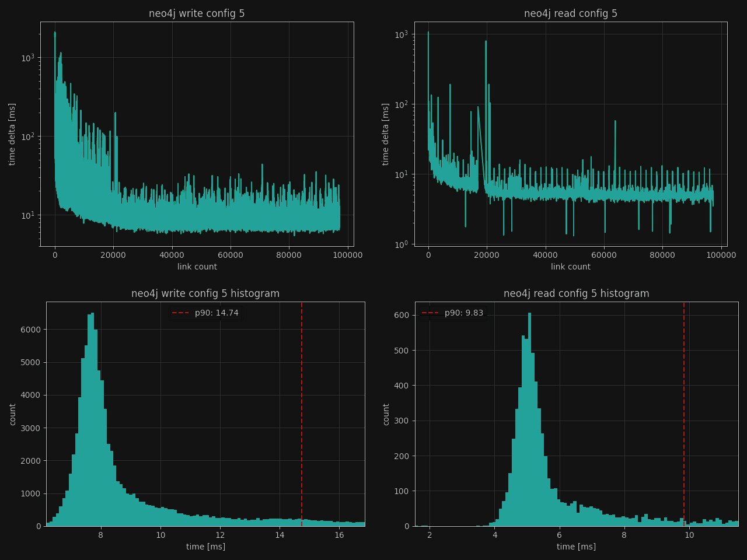This screenshot has width=747, height=560.
Task: Click 'time delta [ms]' axis label on read chart
Action: [385, 134]
